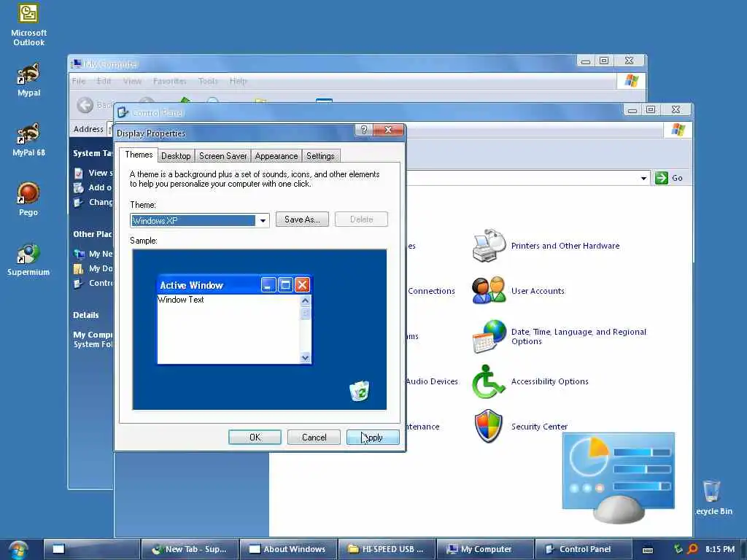Click the orange search tray icon
Image resolution: width=747 pixels, height=560 pixels.
point(692,549)
